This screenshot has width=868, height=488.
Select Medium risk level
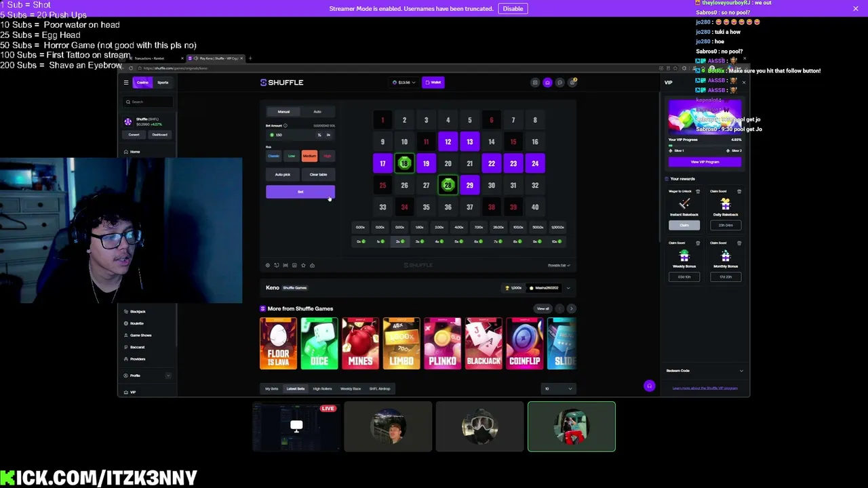[x=309, y=157]
